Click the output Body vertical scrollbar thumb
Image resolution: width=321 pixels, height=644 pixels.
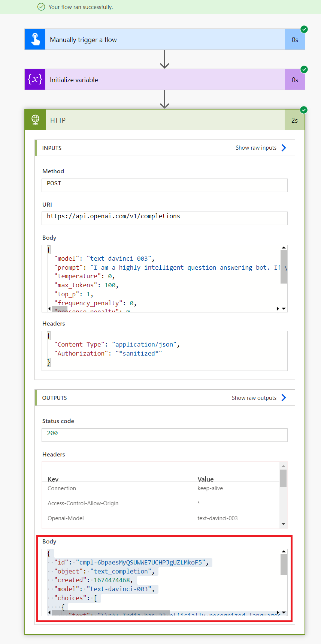point(284,564)
